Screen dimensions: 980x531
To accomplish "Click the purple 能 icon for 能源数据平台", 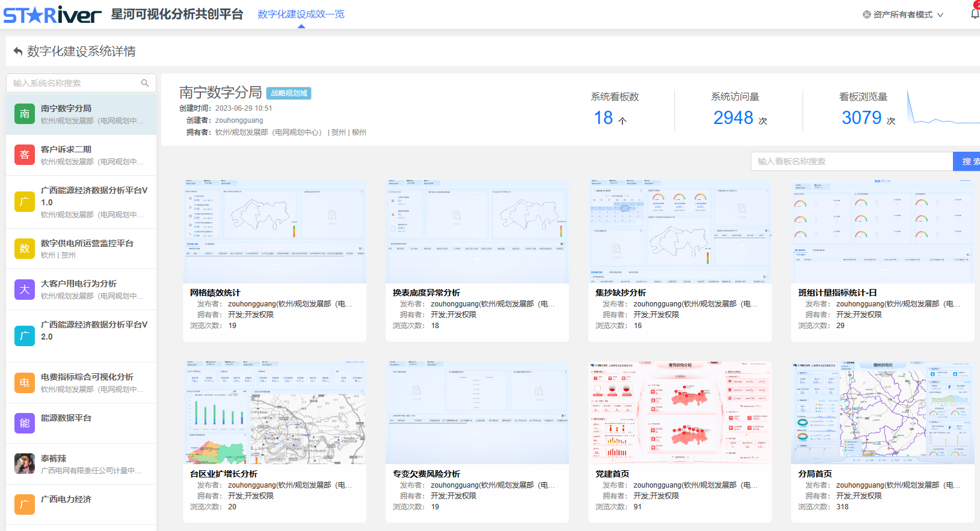I will (x=25, y=423).
